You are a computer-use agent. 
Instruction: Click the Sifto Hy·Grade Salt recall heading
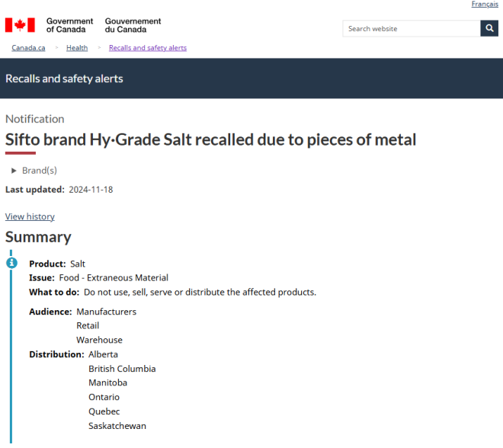click(x=210, y=140)
